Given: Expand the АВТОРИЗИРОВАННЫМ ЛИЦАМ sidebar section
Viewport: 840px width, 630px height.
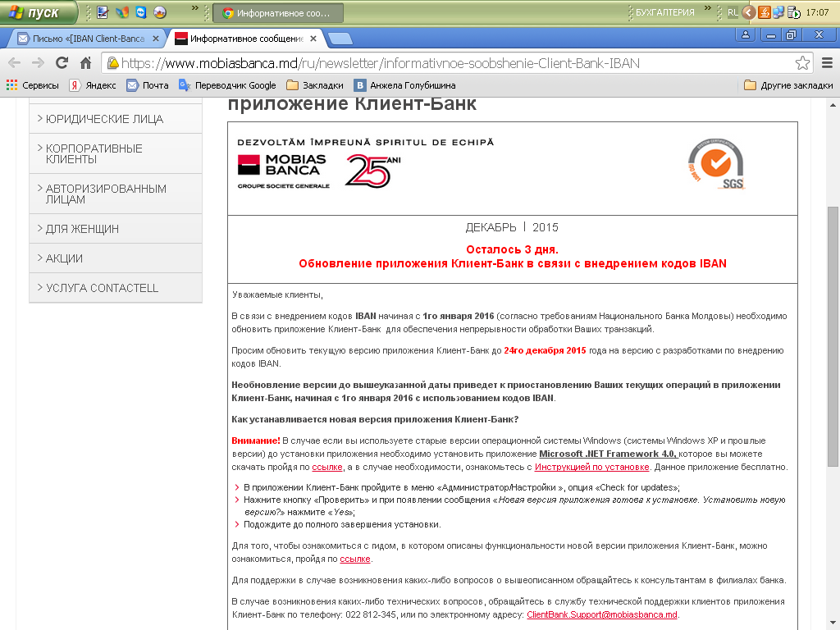Looking at the screenshot, I should click(116, 194).
